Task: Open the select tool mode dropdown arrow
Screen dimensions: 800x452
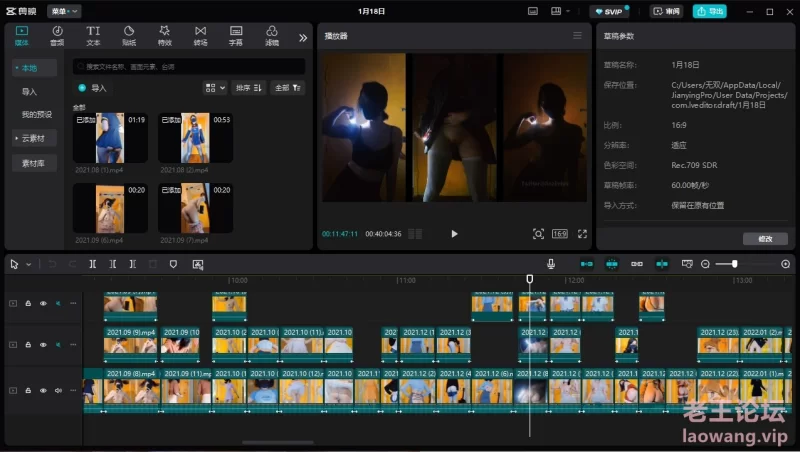Action: [x=29, y=264]
